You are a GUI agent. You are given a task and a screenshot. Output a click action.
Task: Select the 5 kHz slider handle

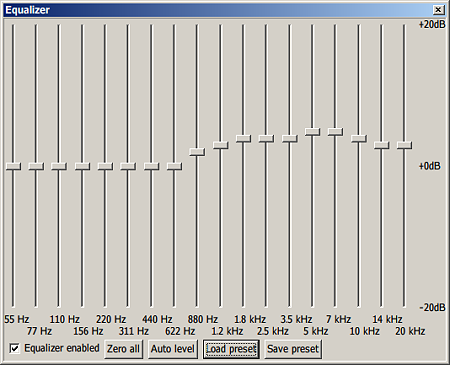click(312, 132)
